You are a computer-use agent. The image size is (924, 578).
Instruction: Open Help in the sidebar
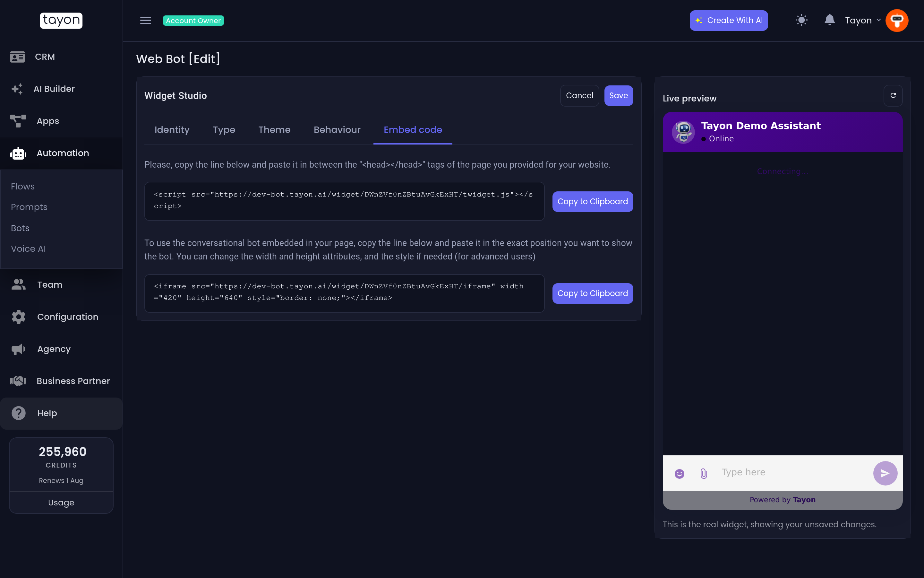pos(61,413)
